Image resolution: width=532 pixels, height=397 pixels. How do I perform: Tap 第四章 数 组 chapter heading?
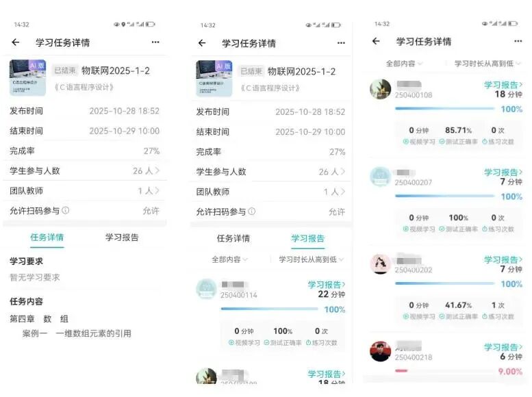[x=39, y=318]
